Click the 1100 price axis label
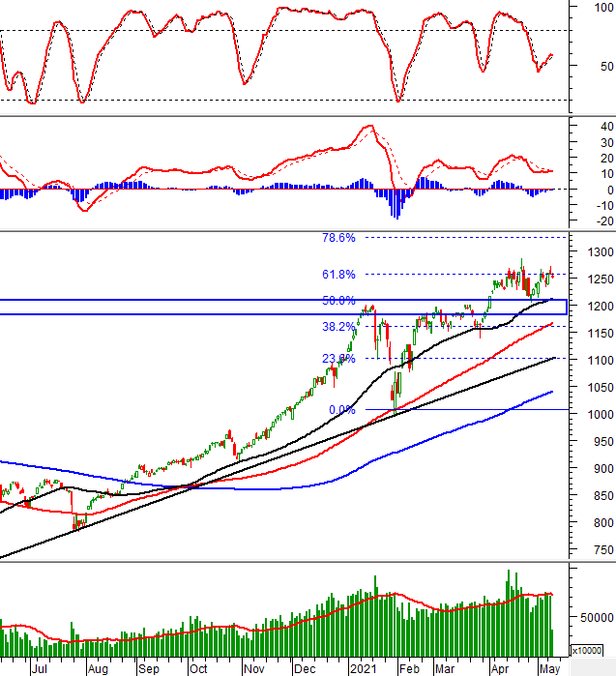The height and width of the screenshot is (676, 616). (601, 361)
